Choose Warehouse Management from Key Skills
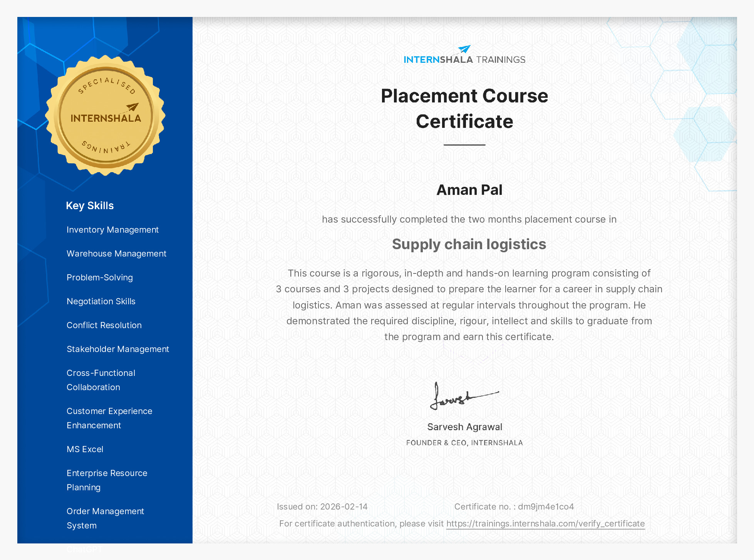Image resolution: width=754 pixels, height=560 pixels. (x=117, y=253)
